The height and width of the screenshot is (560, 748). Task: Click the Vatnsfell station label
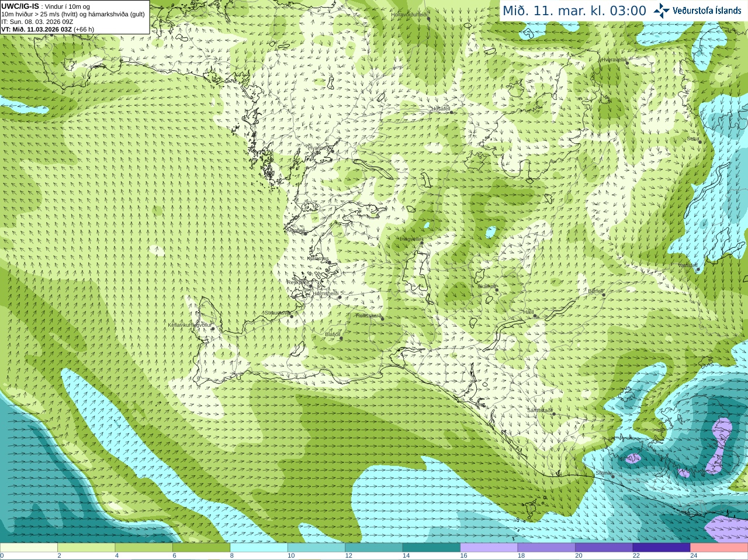tap(688, 265)
